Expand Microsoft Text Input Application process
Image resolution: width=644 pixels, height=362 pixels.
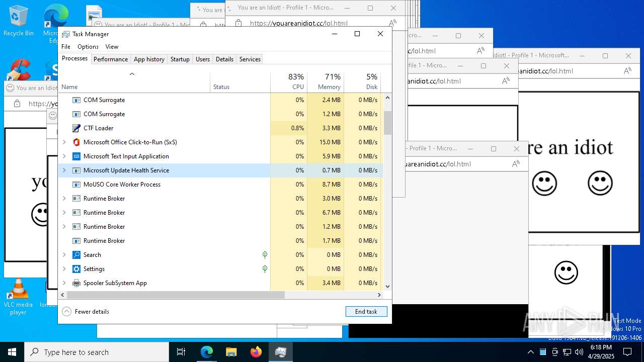tap(64, 156)
